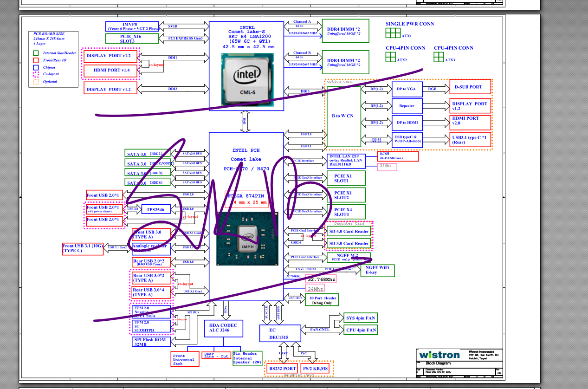Click the PCIE X1 SLOT2 block
This screenshot has height=389, width=588.
point(346,195)
